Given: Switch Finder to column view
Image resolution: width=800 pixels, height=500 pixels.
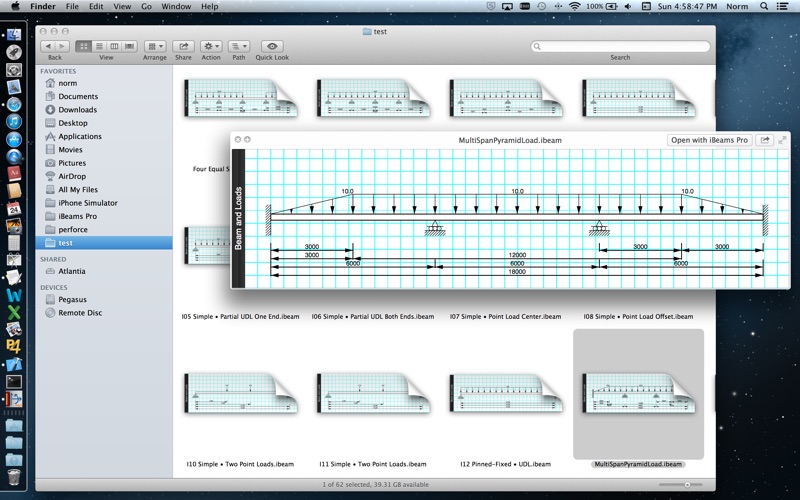Looking at the screenshot, I should [114, 46].
